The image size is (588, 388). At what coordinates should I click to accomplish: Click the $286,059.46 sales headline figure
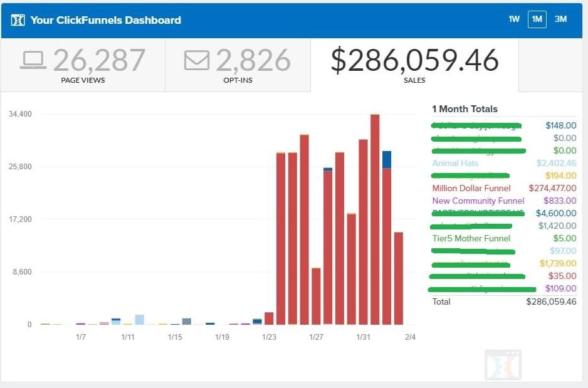click(415, 60)
